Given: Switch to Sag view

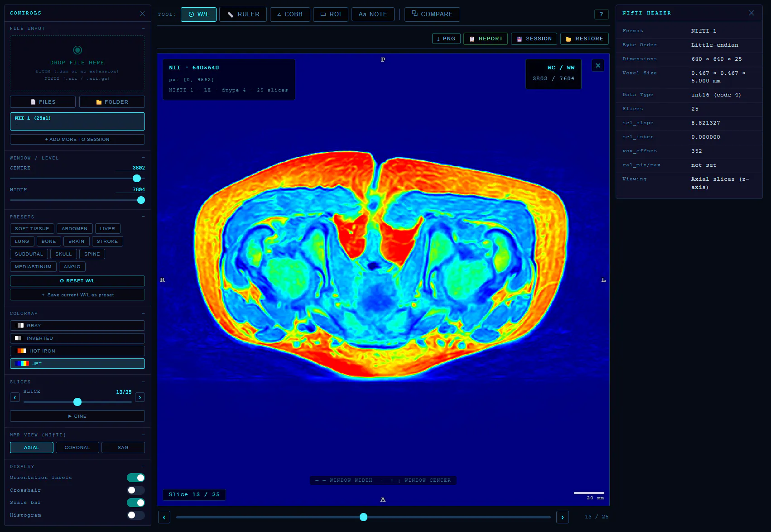Looking at the screenshot, I should pyautogui.click(x=123, y=448).
